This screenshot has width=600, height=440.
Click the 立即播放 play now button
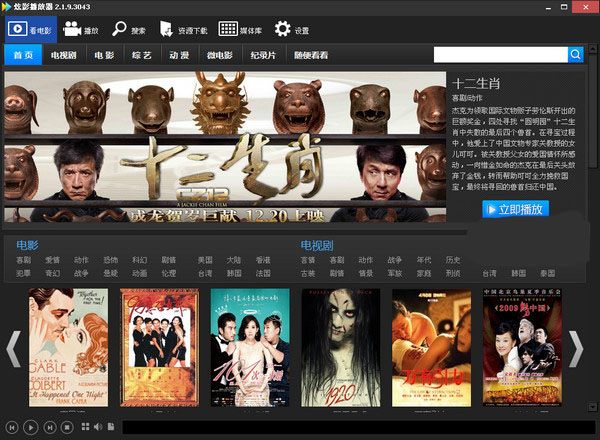click(x=515, y=209)
